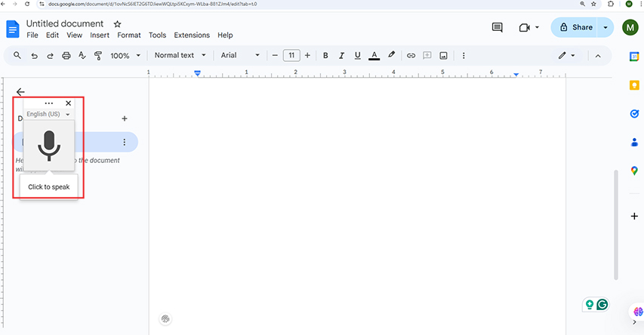This screenshot has height=335, width=644.
Task: Open the Arial font dropdown
Action: pyautogui.click(x=240, y=55)
